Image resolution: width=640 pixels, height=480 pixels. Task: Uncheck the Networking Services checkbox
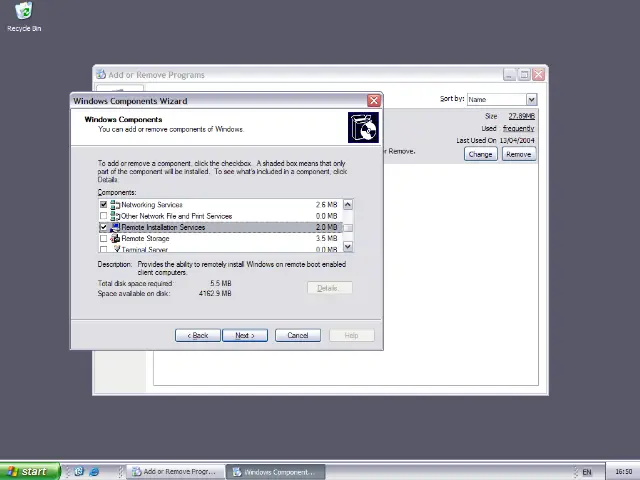pyautogui.click(x=103, y=205)
